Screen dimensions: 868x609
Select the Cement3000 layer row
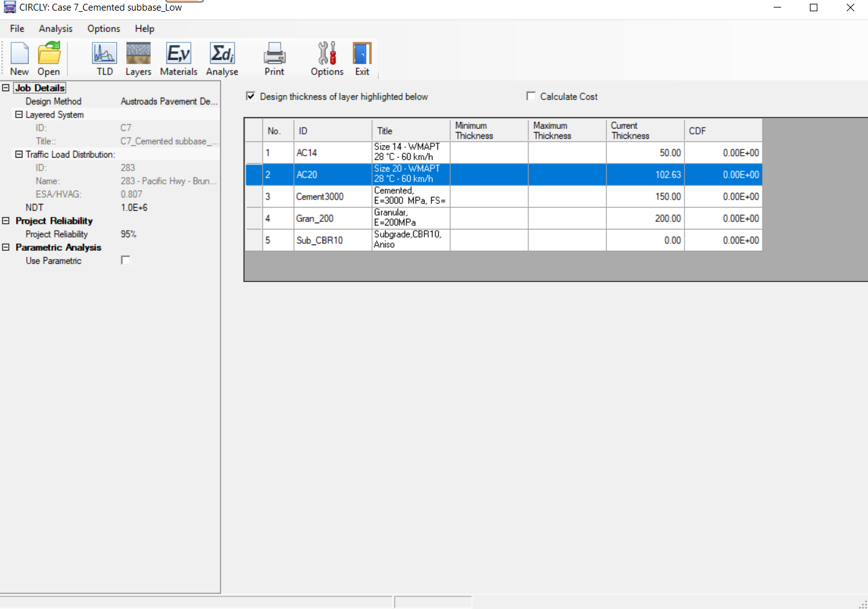coord(504,196)
